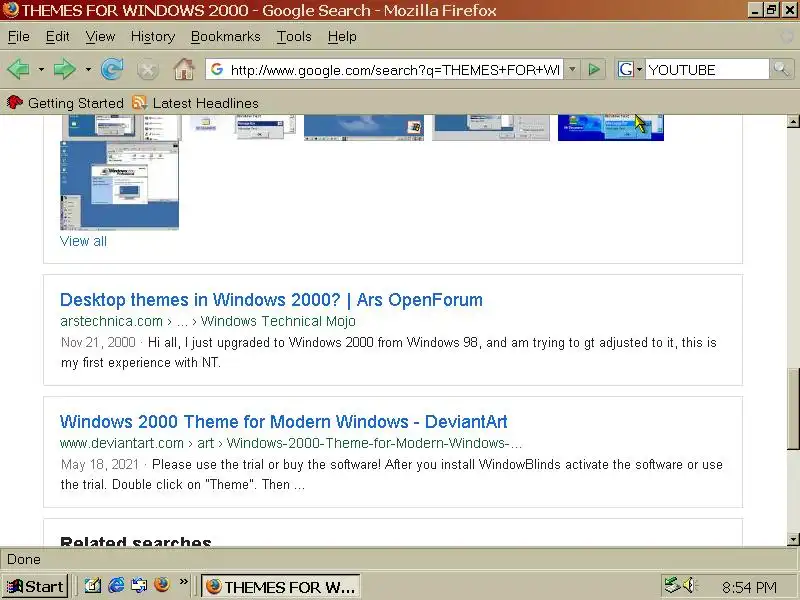This screenshot has height=600, width=800.
Task: Expand the forward history dropdown arrow
Action: click(x=88, y=69)
